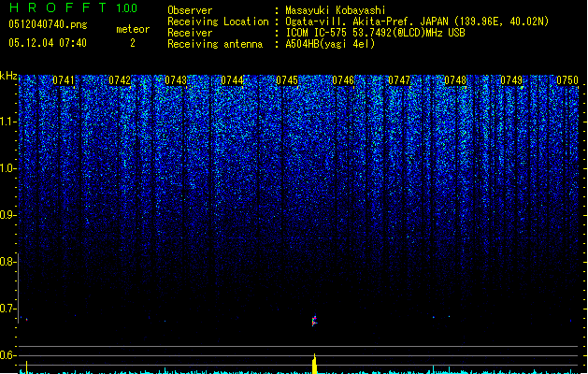The height and width of the screenshot is (374, 588).
Task: Click the HROFFT 1.0.0 title text
Action: (x=74, y=7)
